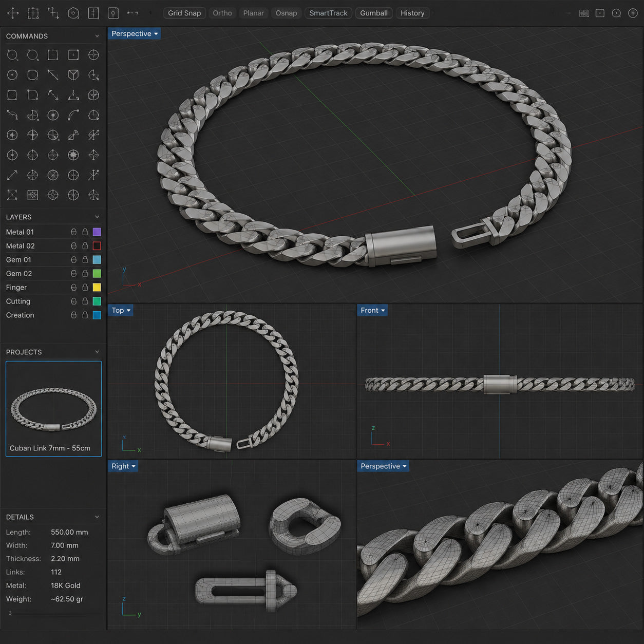Select the gear-like filled circle command icon
Screen dimensions: 644x644
click(x=73, y=155)
